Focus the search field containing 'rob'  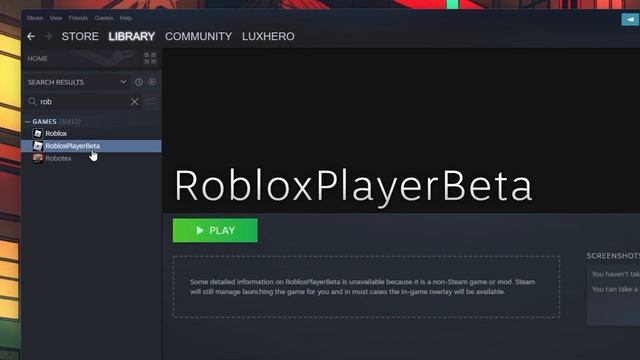coord(83,102)
